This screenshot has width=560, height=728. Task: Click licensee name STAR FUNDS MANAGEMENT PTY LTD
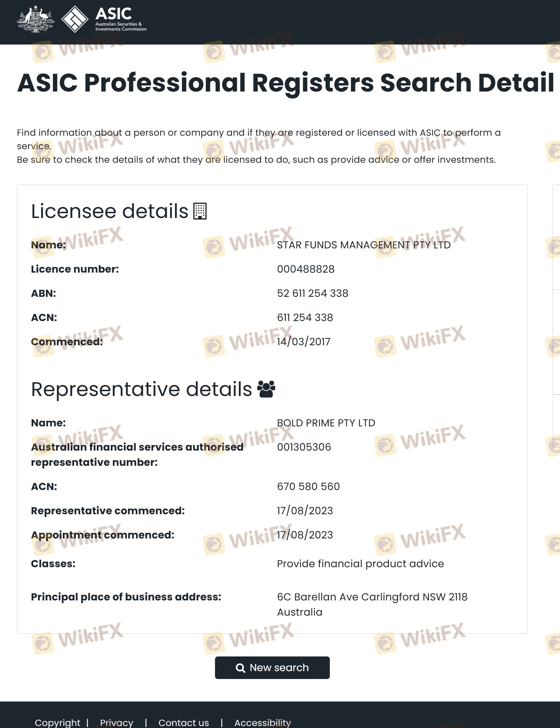click(x=364, y=245)
